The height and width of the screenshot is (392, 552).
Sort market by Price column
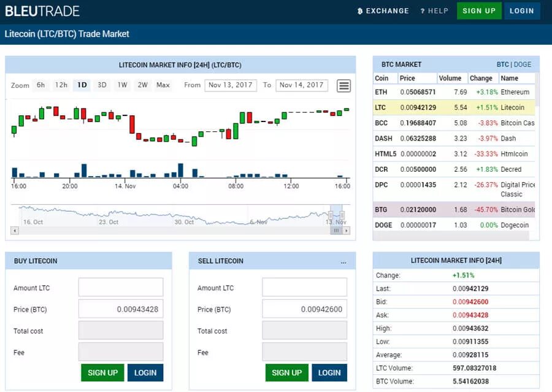[417, 78]
